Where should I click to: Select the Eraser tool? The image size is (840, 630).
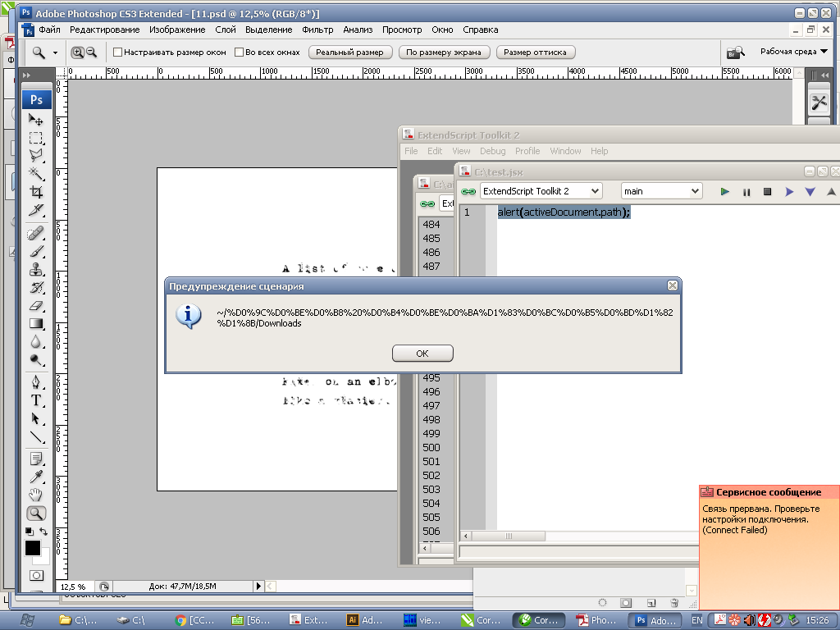[36, 306]
